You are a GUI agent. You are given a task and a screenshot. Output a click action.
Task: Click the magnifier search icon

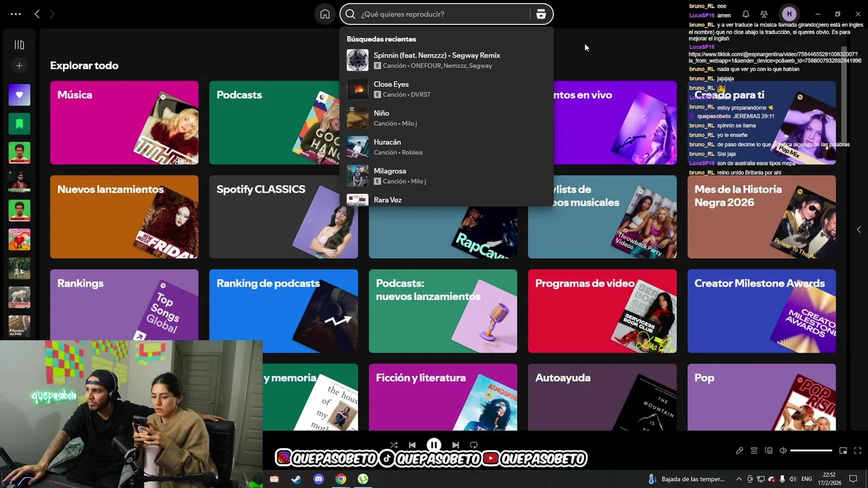(x=350, y=14)
